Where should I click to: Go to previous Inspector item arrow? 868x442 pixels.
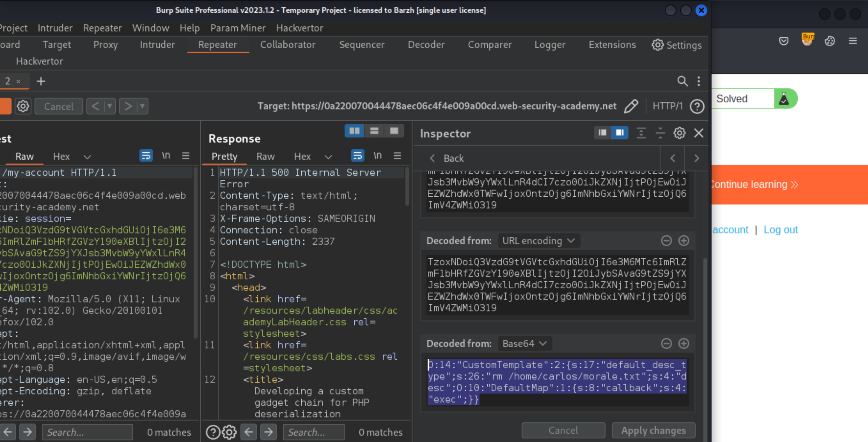pyautogui.click(x=673, y=158)
